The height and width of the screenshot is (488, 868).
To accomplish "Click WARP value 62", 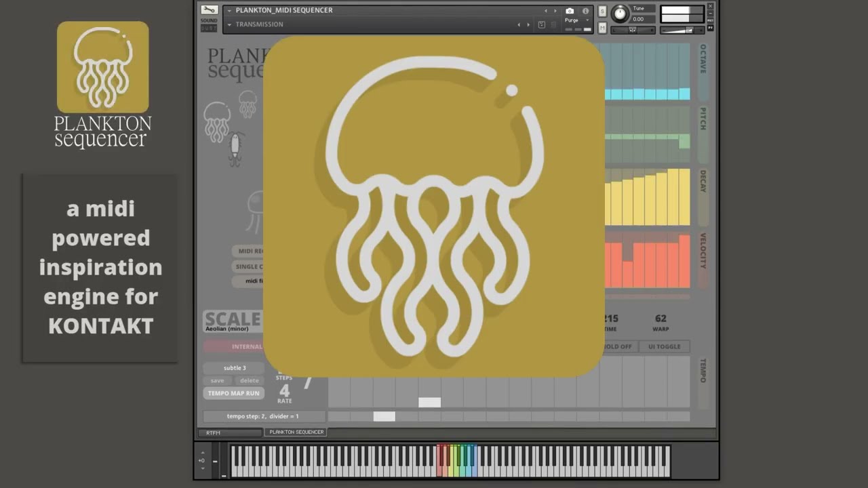I will coord(660,319).
